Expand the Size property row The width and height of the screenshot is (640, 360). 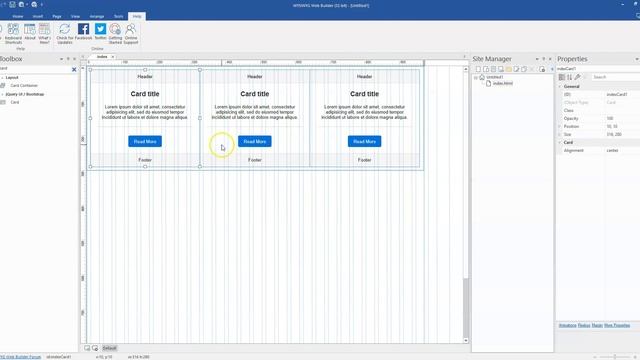point(560,134)
